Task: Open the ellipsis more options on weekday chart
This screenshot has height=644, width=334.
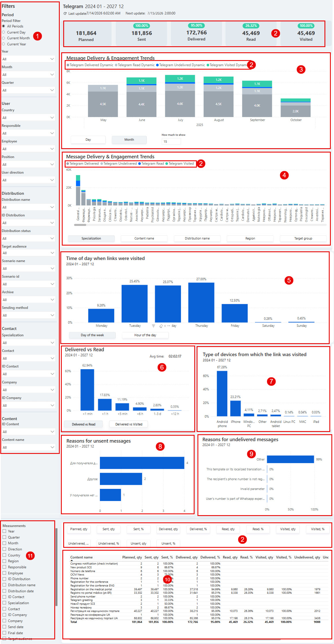Action: (168, 326)
